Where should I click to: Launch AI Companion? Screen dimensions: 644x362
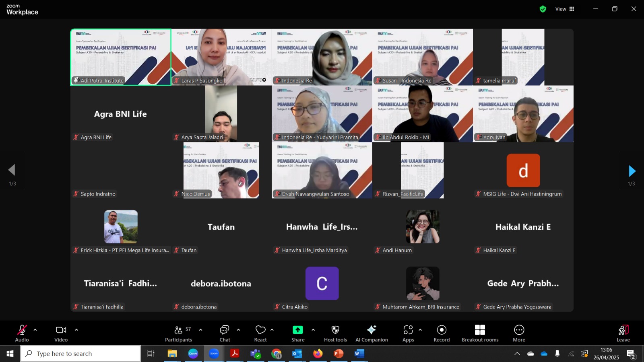pos(372,333)
